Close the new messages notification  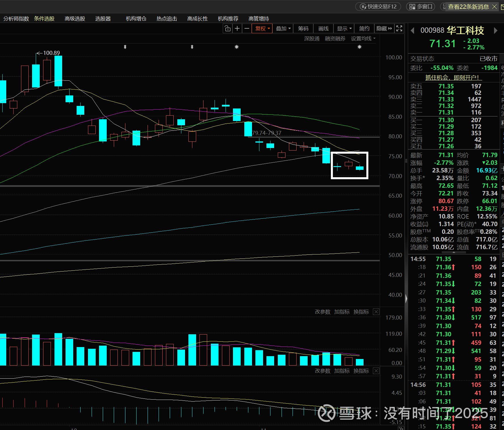pyautogui.click(x=494, y=7)
